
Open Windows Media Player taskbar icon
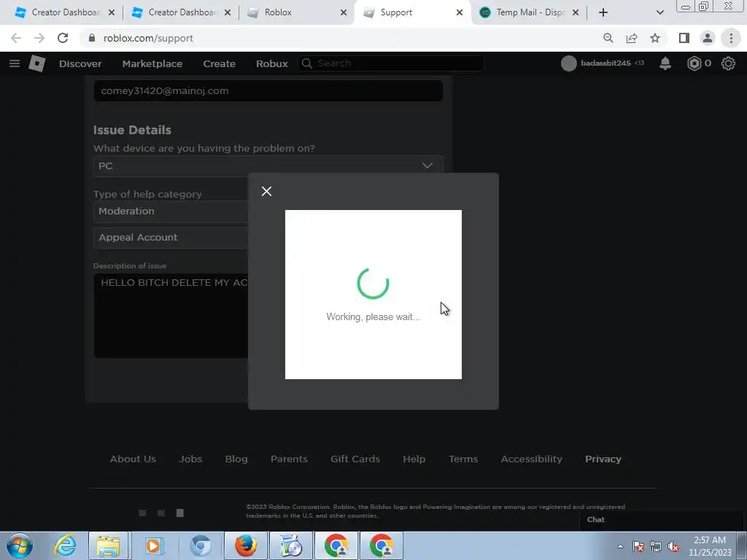(x=153, y=545)
